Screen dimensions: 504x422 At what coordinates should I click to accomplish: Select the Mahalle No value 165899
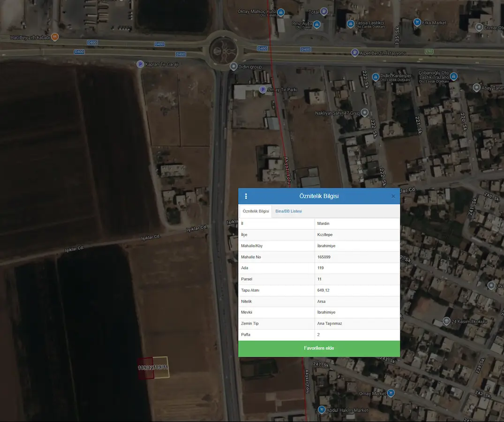pyautogui.click(x=323, y=257)
